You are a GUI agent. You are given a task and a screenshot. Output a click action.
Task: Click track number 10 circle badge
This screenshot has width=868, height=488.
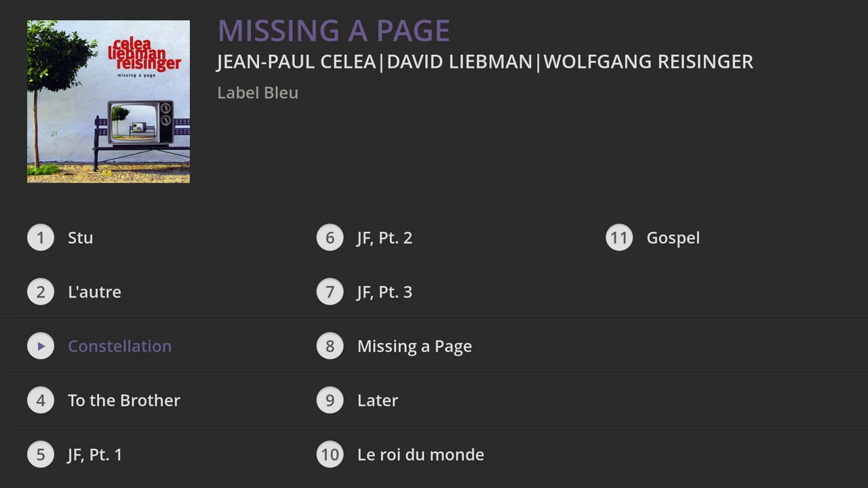[x=330, y=455]
